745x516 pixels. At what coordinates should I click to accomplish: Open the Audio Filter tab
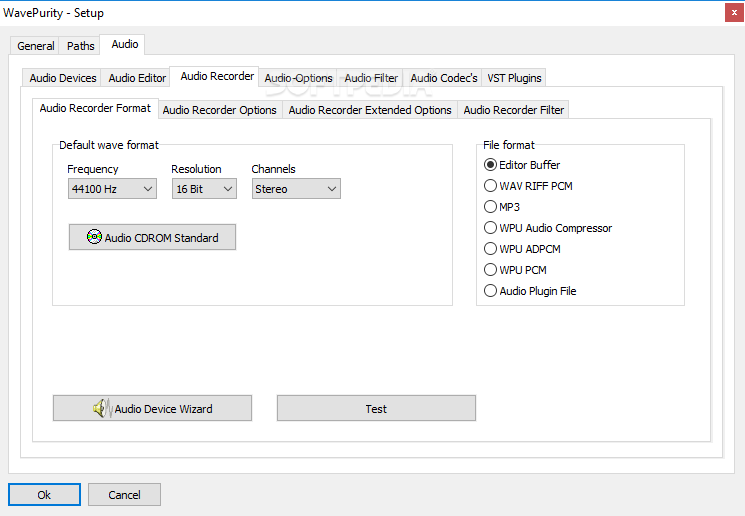[371, 78]
